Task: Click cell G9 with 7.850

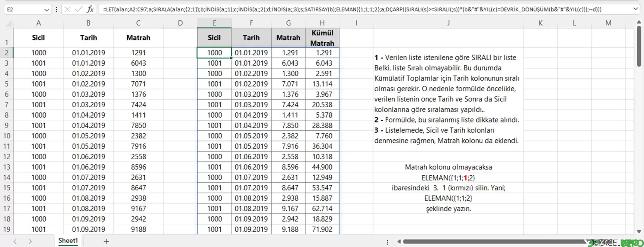Action: click(288, 125)
